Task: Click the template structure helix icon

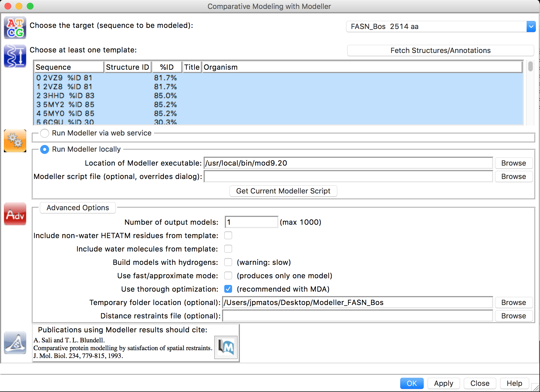Action: 15,56
